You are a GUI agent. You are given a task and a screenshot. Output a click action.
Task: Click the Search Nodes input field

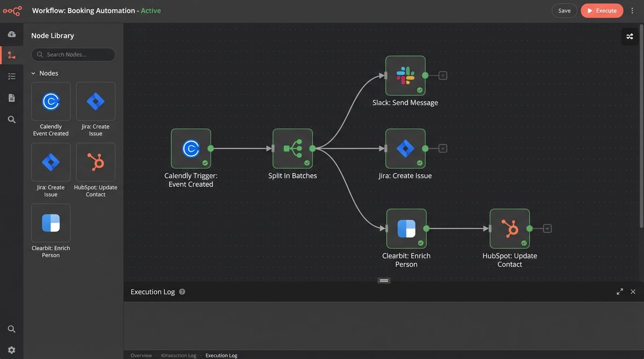click(x=73, y=55)
